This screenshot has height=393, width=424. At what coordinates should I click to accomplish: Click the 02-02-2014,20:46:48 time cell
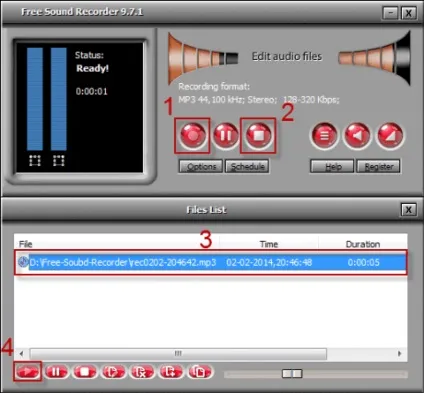point(269,262)
